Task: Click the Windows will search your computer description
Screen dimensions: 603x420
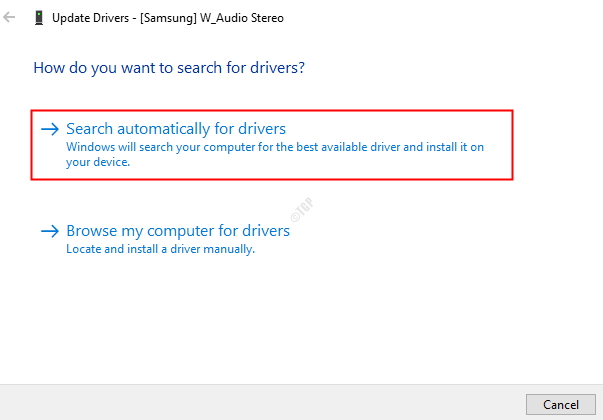Action: click(x=275, y=154)
